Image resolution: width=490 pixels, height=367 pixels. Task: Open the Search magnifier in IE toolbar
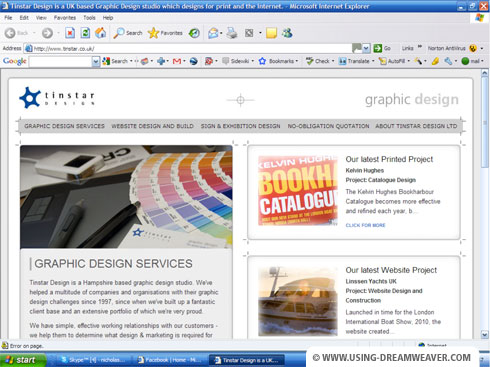click(127, 33)
